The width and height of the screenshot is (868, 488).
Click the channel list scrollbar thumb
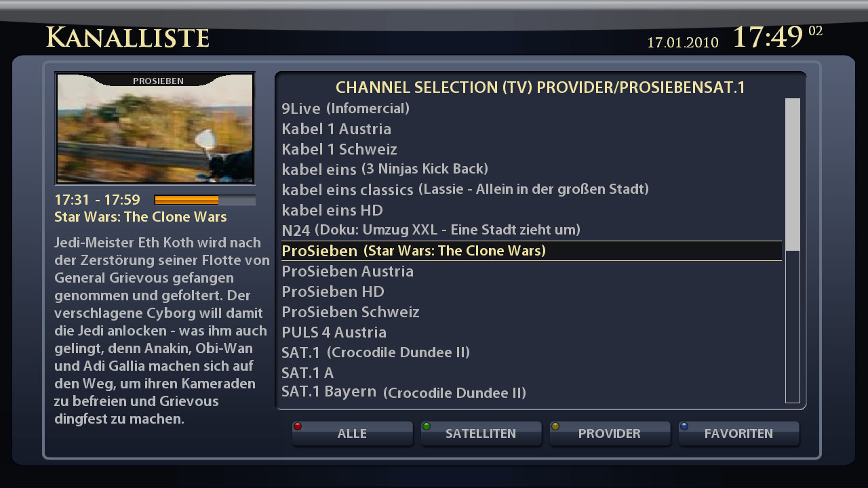pos(792,175)
